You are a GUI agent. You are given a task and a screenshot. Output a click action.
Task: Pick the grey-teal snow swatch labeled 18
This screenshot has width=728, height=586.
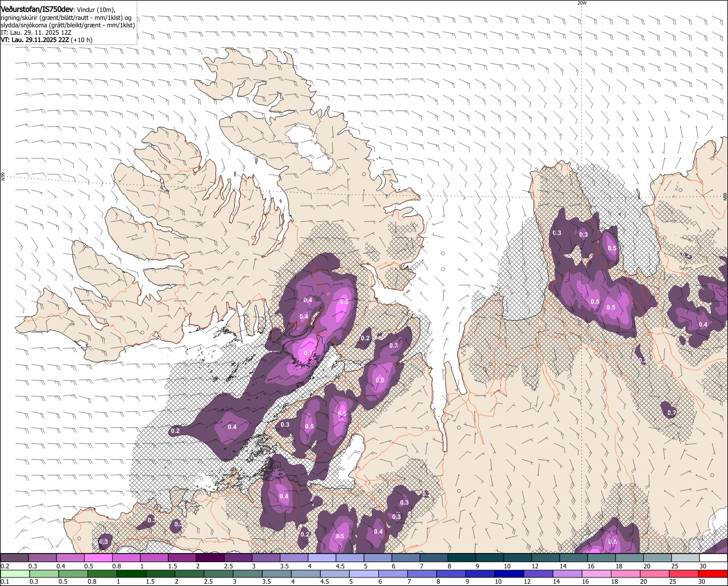click(x=629, y=558)
